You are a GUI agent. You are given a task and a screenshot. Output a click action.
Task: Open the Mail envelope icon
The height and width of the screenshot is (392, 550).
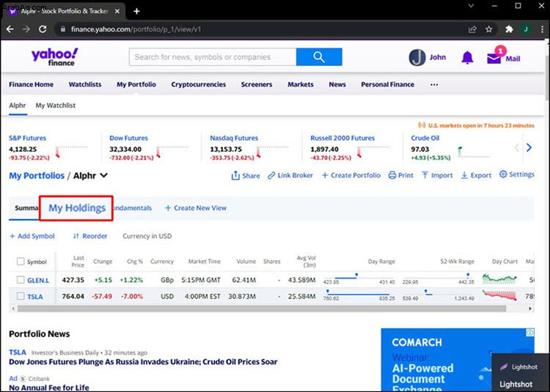(x=494, y=59)
